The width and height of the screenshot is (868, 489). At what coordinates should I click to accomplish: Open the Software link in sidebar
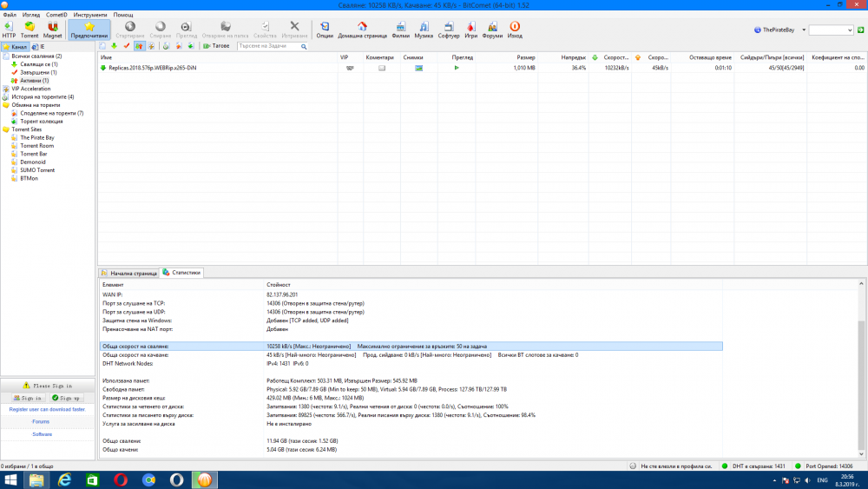(x=42, y=434)
